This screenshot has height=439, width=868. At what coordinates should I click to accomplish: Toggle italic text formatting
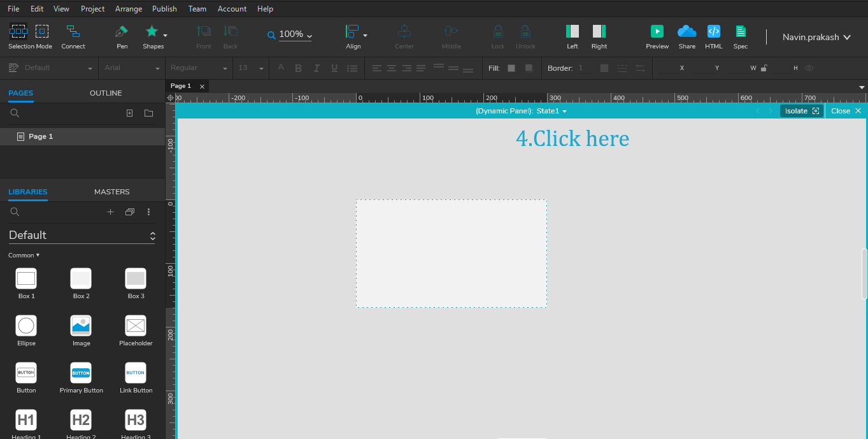tap(316, 68)
